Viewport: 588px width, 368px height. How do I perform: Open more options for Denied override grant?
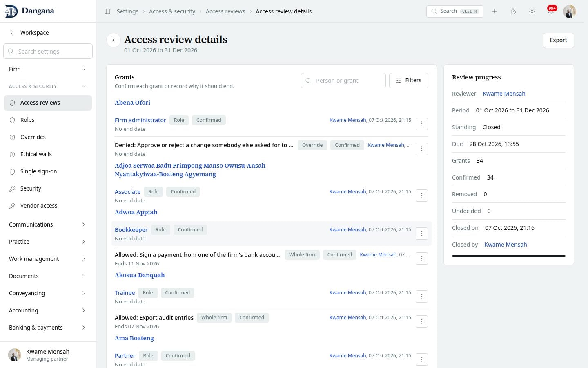pyautogui.click(x=422, y=149)
